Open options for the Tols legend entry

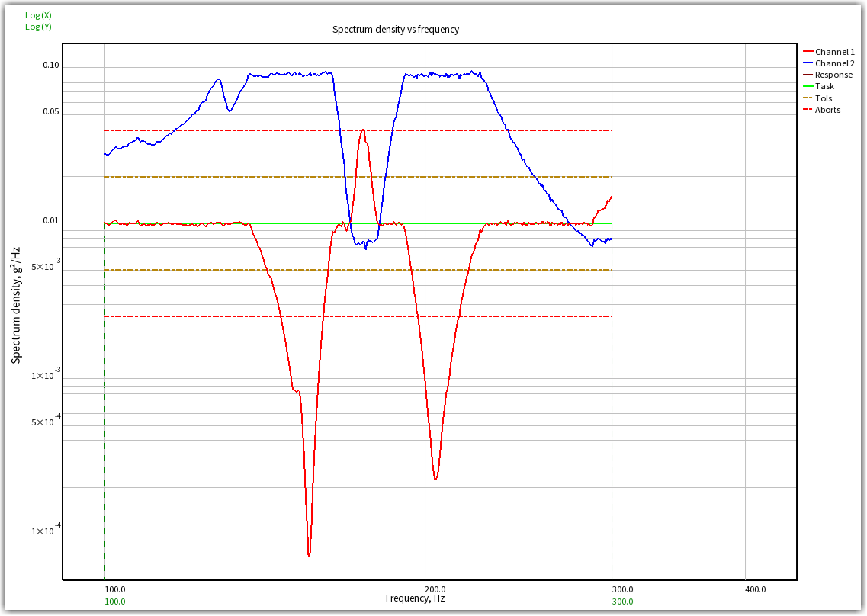click(x=824, y=98)
